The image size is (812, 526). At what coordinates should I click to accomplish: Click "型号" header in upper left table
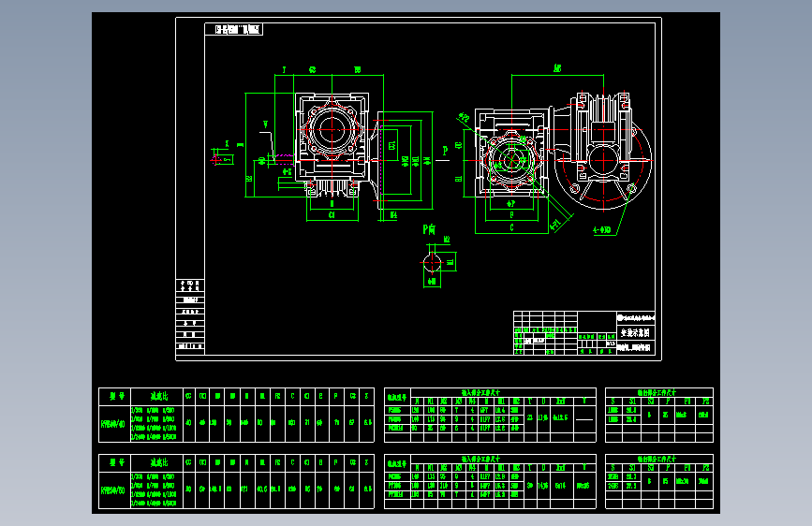pyautogui.click(x=116, y=397)
